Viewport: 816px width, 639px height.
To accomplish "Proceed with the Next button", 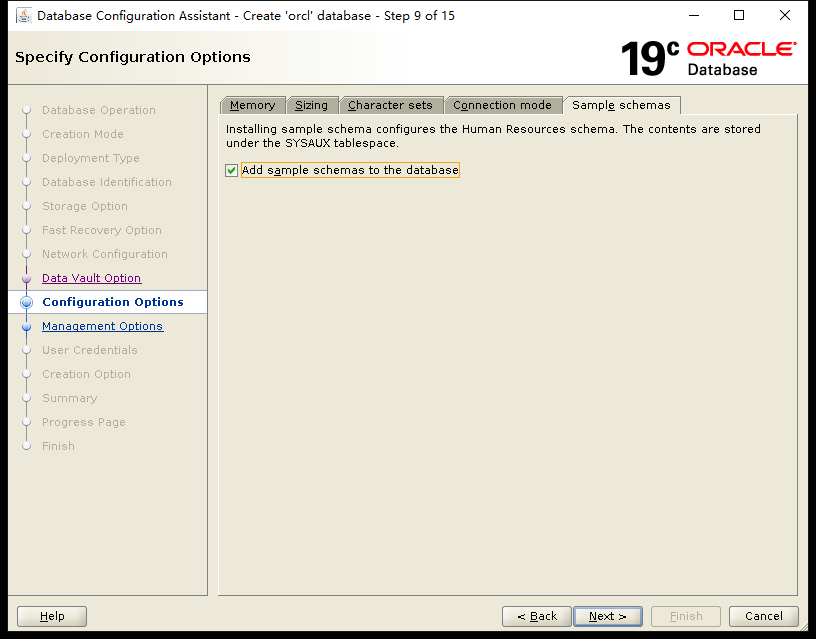I will pos(608,616).
